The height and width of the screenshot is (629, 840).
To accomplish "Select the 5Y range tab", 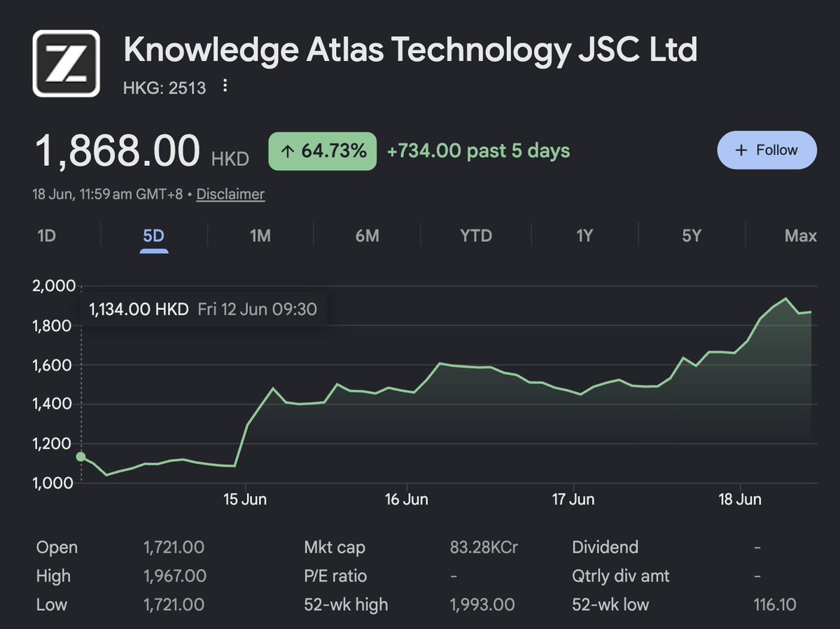I will (x=692, y=236).
